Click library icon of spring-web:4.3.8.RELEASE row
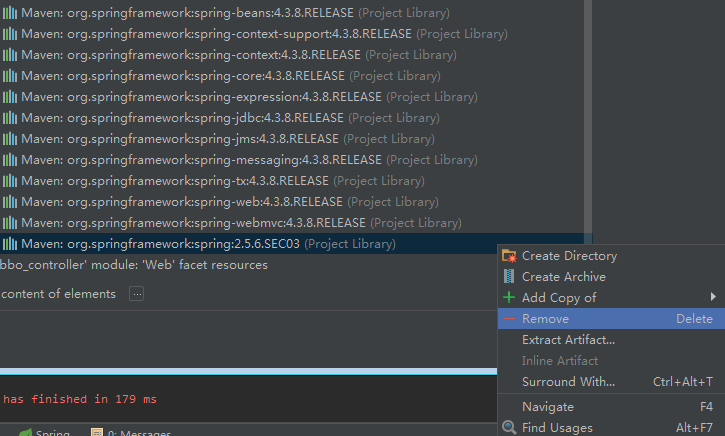This screenshot has height=436, width=725. (x=10, y=202)
